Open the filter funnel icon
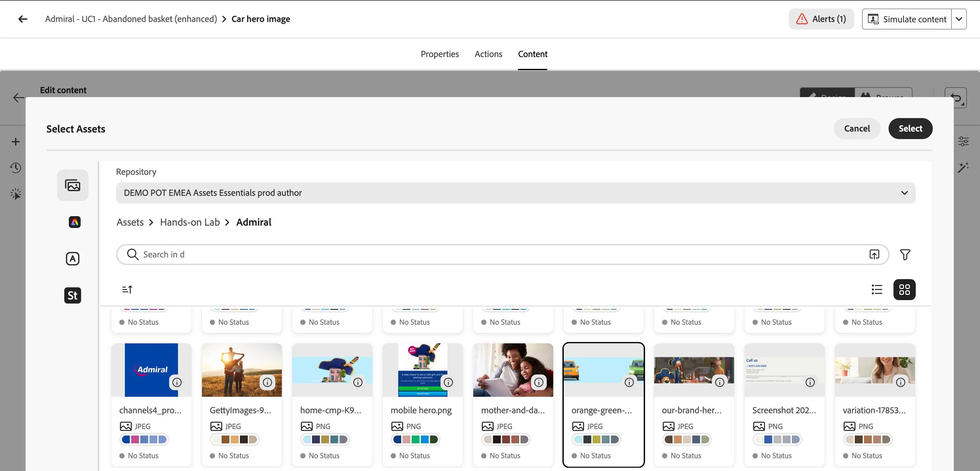The width and height of the screenshot is (980, 471). (x=905, y=254)
